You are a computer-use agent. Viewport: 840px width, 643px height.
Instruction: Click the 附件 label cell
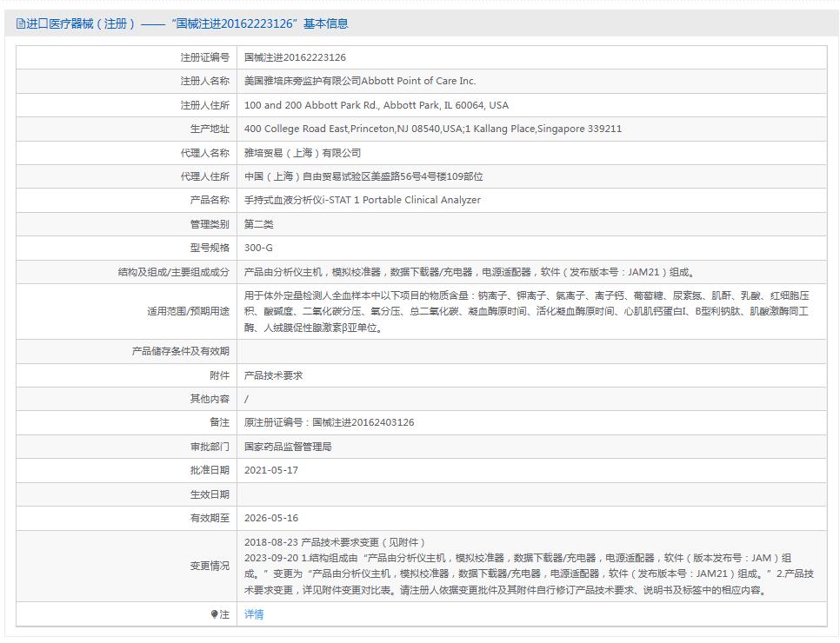126,375
